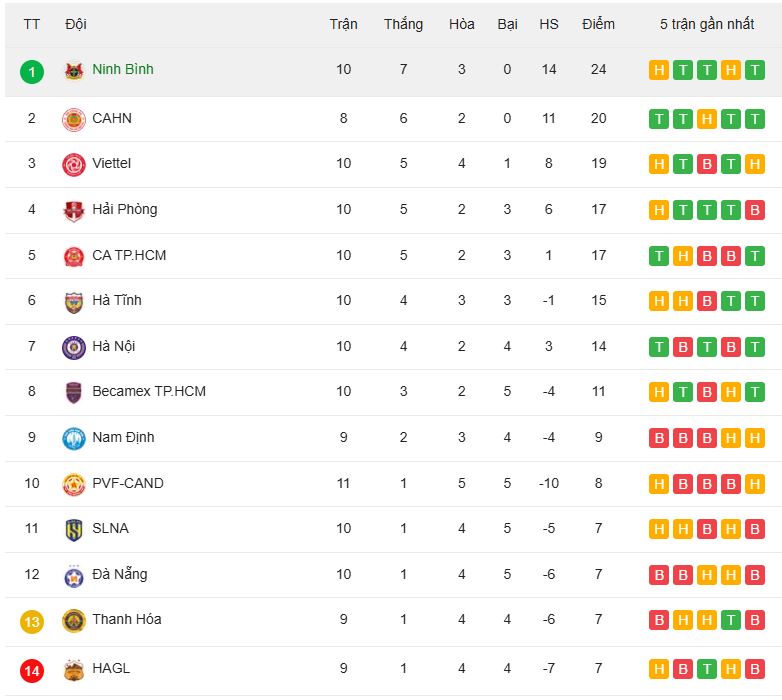Click the Hà Nội team logo
The image size is (782, 700).
click(x=74, y=347)
